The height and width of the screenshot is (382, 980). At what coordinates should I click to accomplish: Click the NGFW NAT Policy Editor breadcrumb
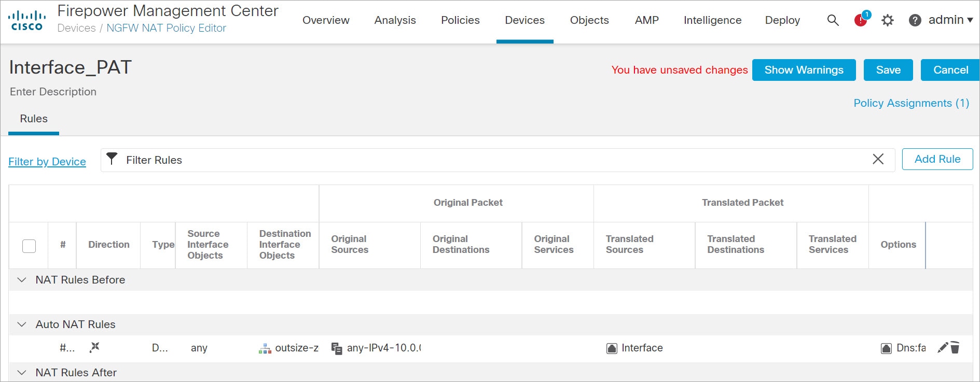pyautogui.click(x=166, y=28)
